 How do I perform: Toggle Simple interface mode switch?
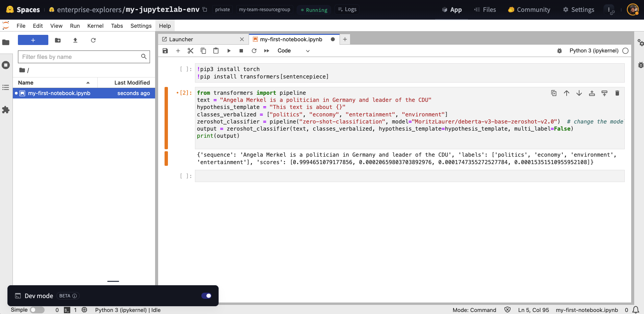click(37, 310)
